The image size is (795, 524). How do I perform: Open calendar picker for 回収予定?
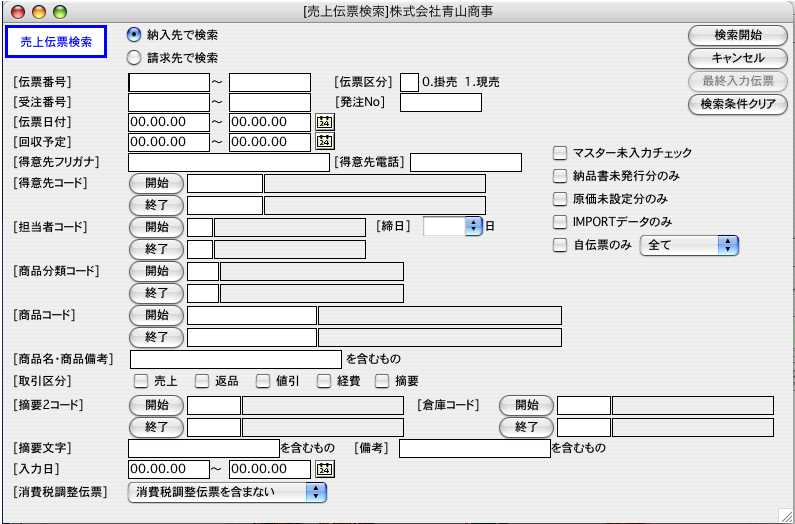[x=324, y=142]
